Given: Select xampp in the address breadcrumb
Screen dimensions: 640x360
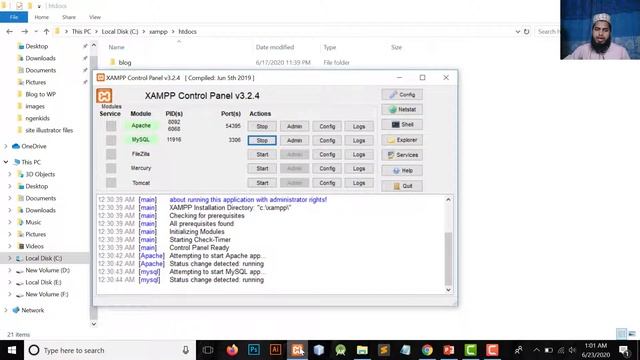Looking at the screenshot, I should coord(158,31).
